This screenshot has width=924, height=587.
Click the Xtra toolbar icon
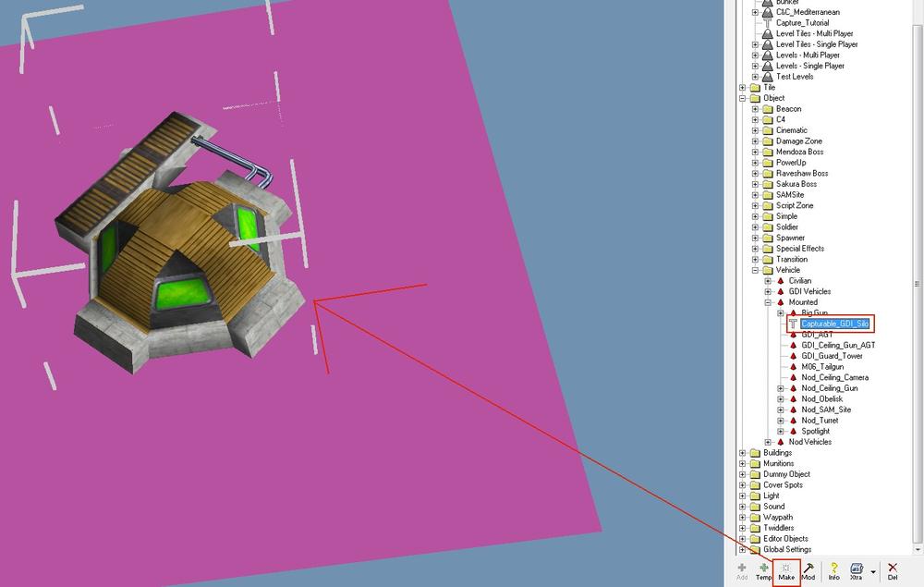857,571
